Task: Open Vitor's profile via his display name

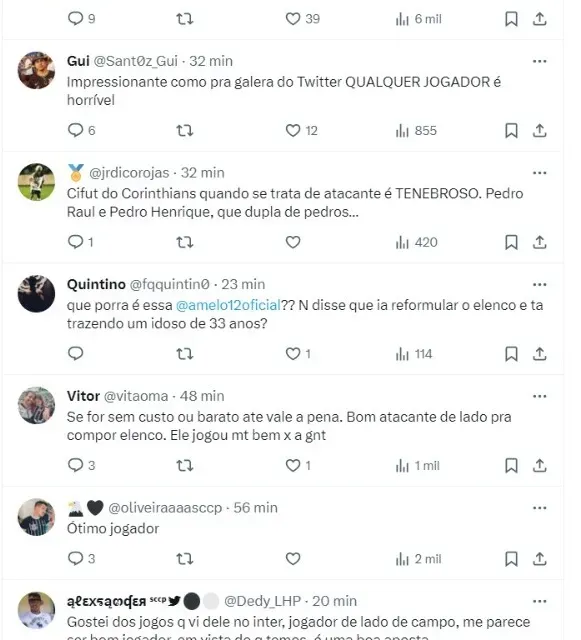Action: pos(83,396)
